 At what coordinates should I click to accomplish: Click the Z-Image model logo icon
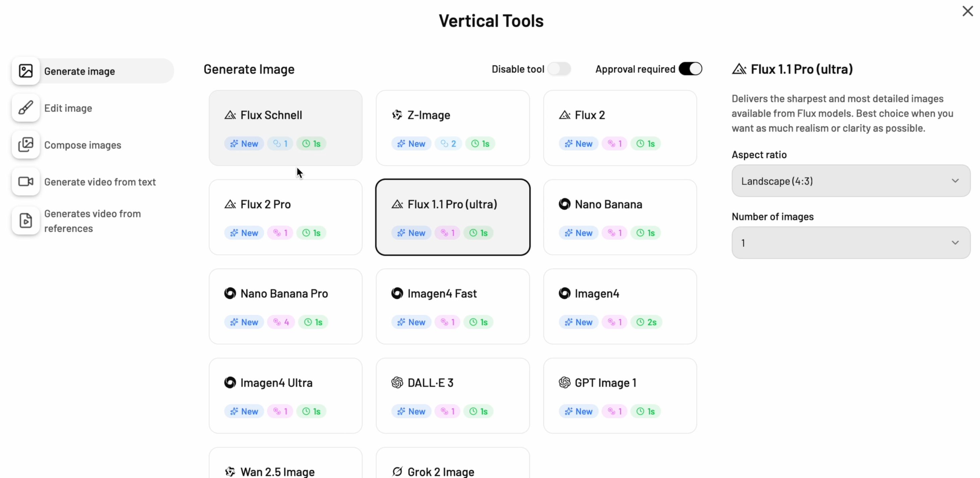point(397,115)
